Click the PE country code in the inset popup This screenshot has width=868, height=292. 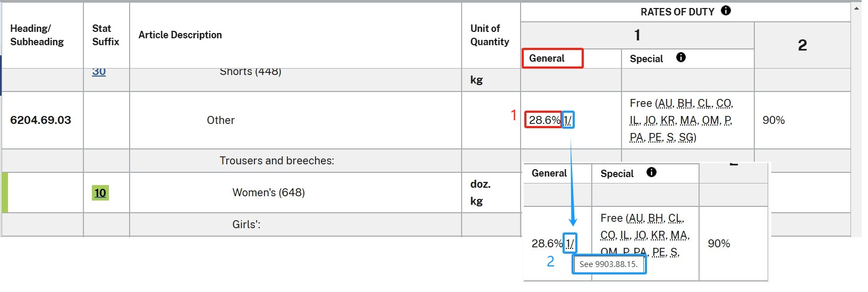(x=658, y=252)
